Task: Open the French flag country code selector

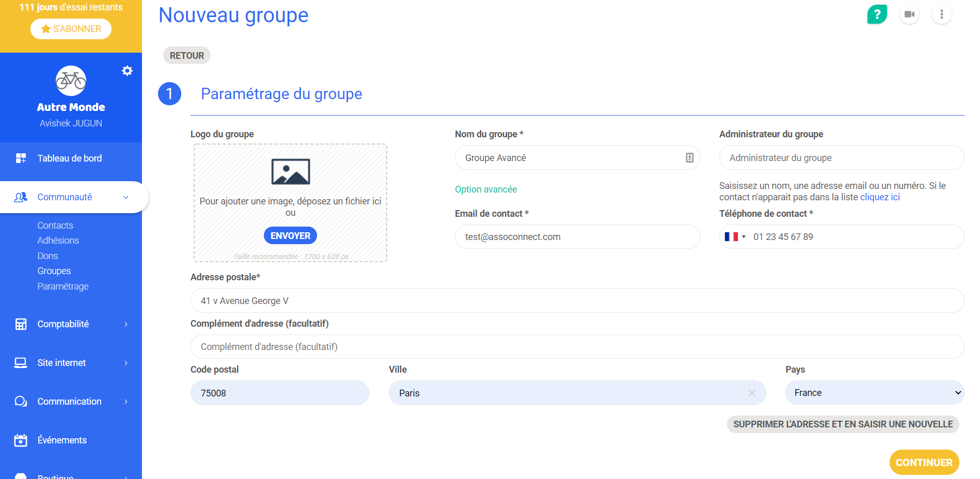Action: point(735,237)
